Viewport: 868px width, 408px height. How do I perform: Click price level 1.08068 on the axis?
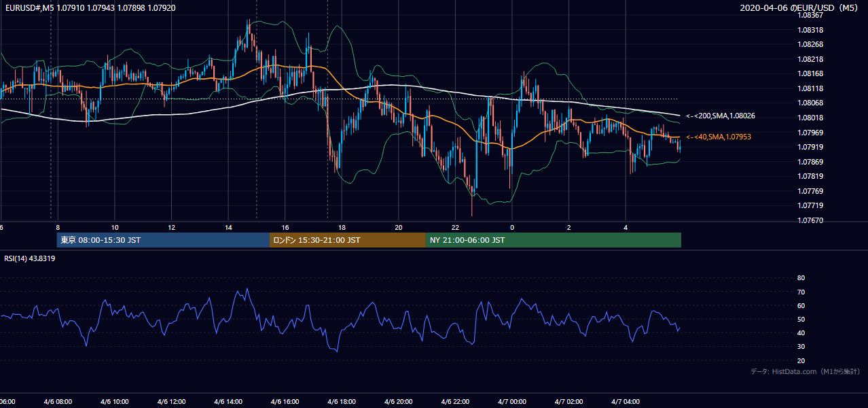coord(811,103)
